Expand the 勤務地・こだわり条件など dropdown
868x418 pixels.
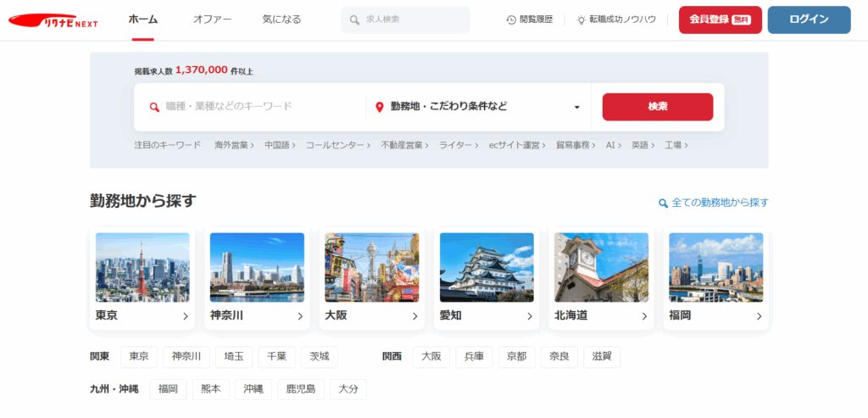576,107
